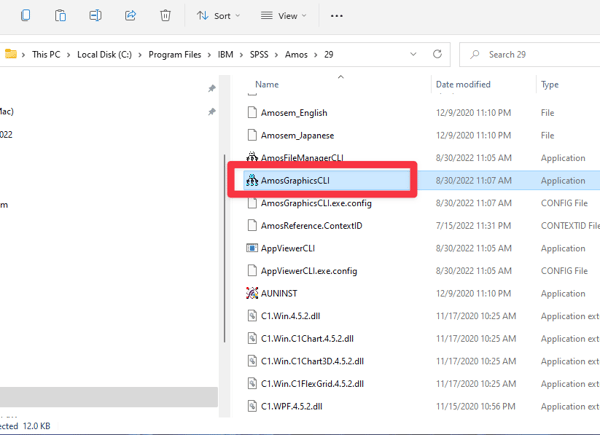
Task: Click the 11/15/2020 10:56 PM date cell
Action: click(x=476, y=406)
